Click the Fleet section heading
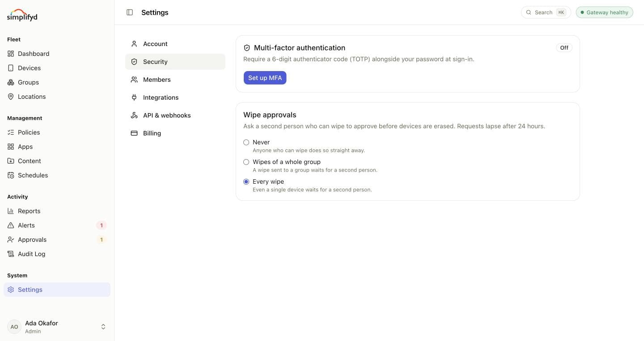The height and width of the screenshot is (341, 644). (14, 39)
